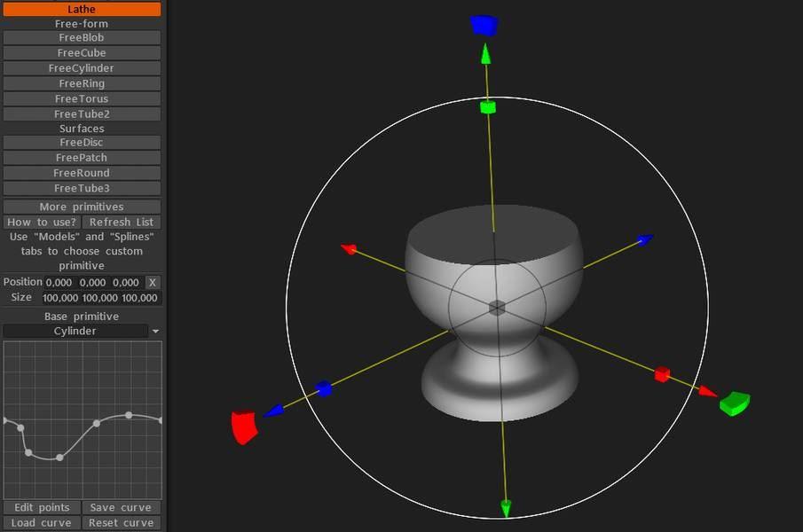Click Refresh List button

[122, 223]
